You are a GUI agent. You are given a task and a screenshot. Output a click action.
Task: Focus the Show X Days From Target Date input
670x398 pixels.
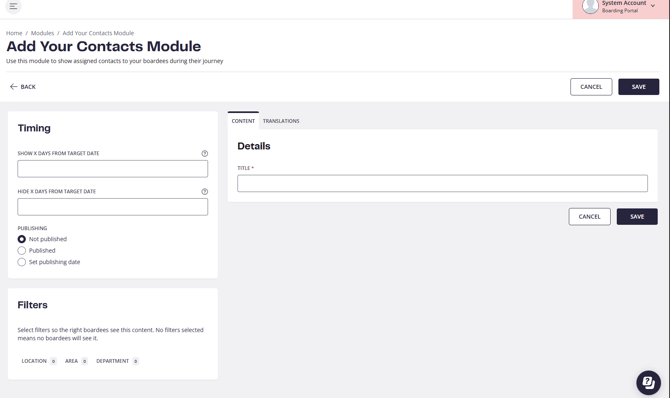pyautogui.click(x=113, y=169)
